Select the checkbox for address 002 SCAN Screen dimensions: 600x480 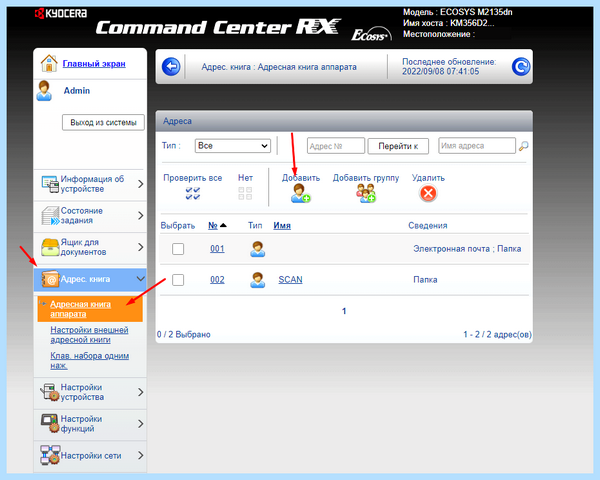[x=178, y=280]
